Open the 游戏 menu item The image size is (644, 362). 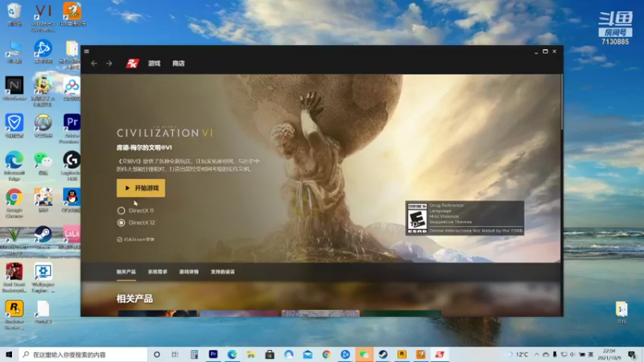click(154, 64)
